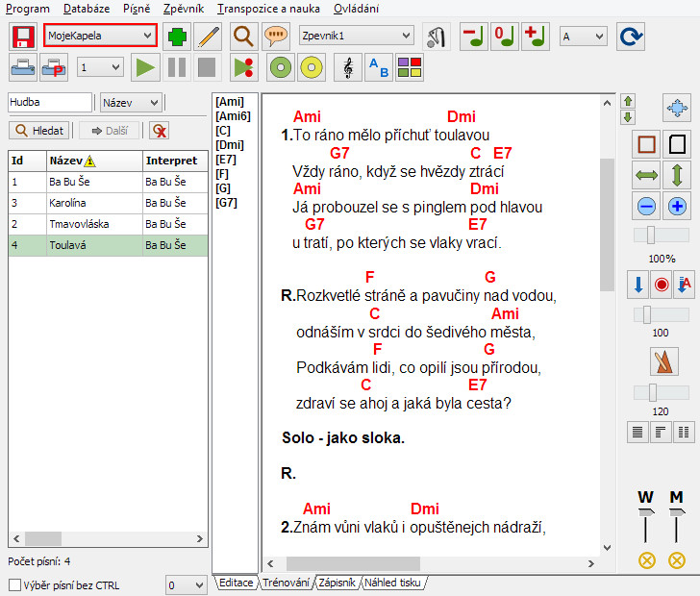Click the treble clef icon
The image size is (700, 596).
tap(348, 68)
